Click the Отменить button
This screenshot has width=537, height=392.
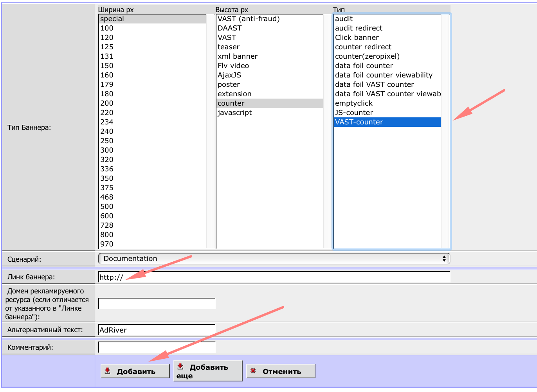[281, 371]
